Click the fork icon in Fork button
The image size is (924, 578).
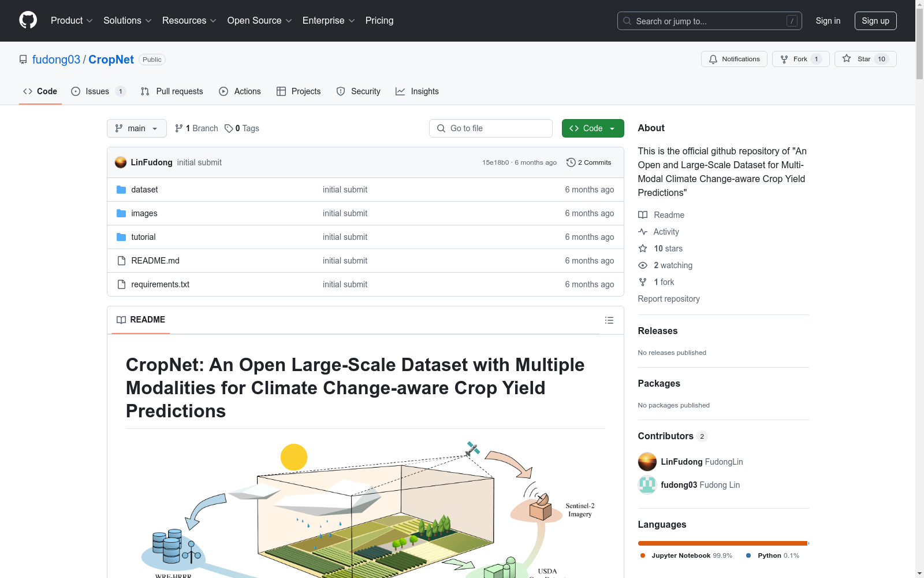tap(784, 59)
